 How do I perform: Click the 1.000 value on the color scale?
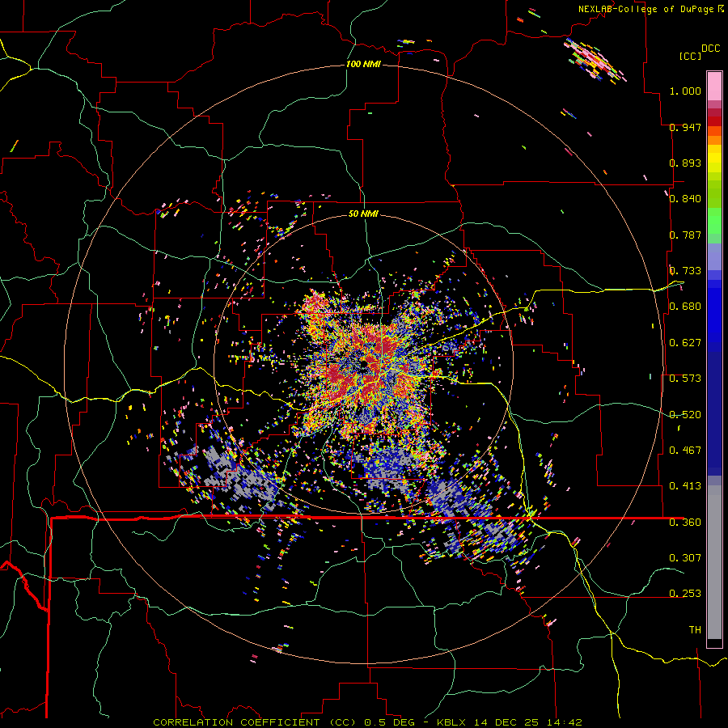[x=685, y=91]
